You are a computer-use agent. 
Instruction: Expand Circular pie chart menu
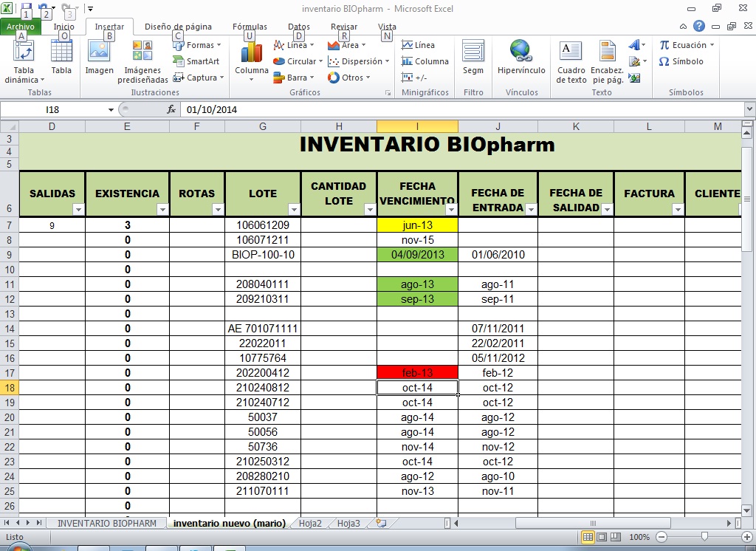pos(298,61)
